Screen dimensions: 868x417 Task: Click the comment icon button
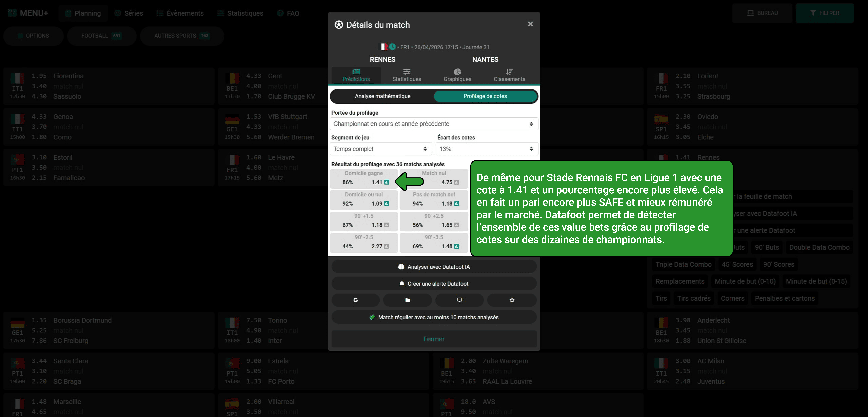tap(460, 300)
